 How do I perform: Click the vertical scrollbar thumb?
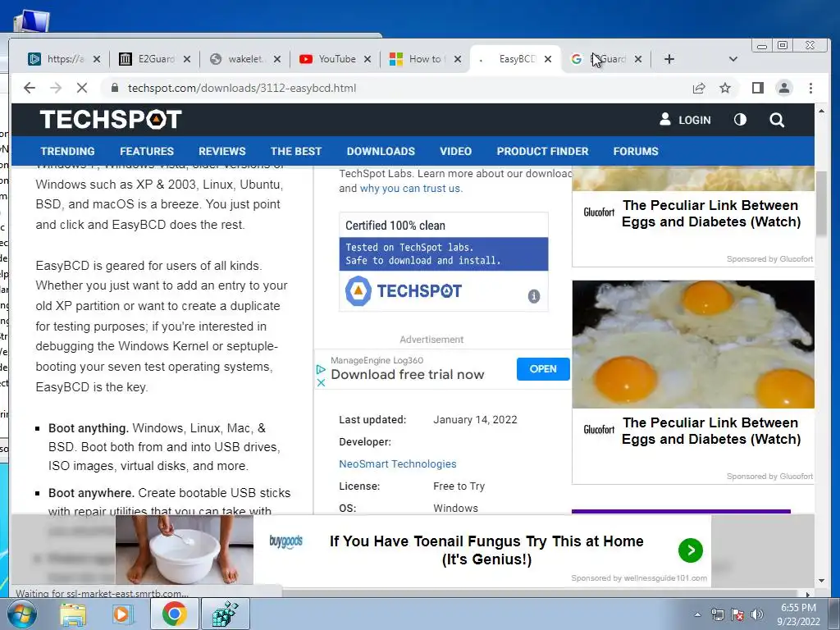[x=821, y=203]
